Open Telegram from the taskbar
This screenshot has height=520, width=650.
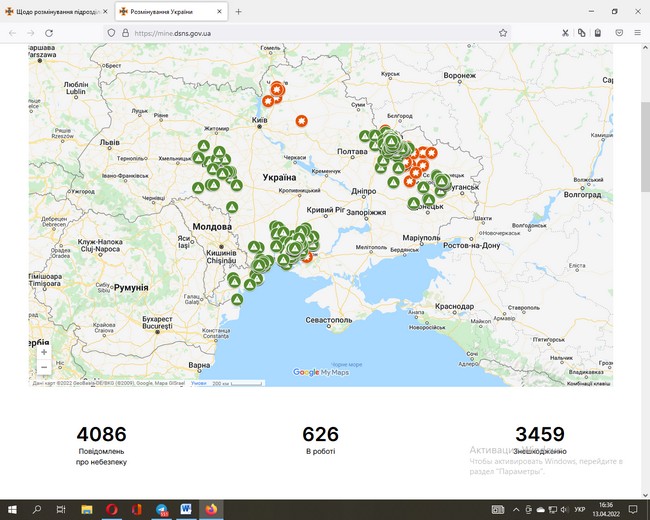coord(161,509)
